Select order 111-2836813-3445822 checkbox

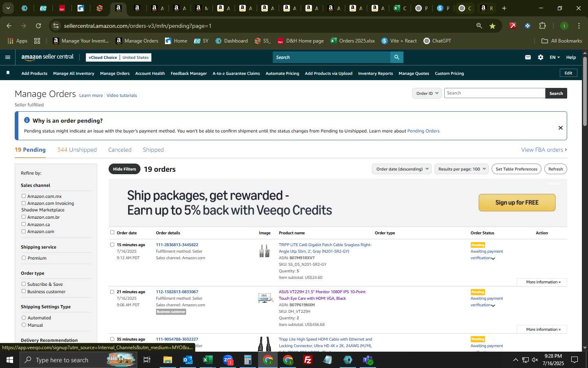tap(112, 245)
